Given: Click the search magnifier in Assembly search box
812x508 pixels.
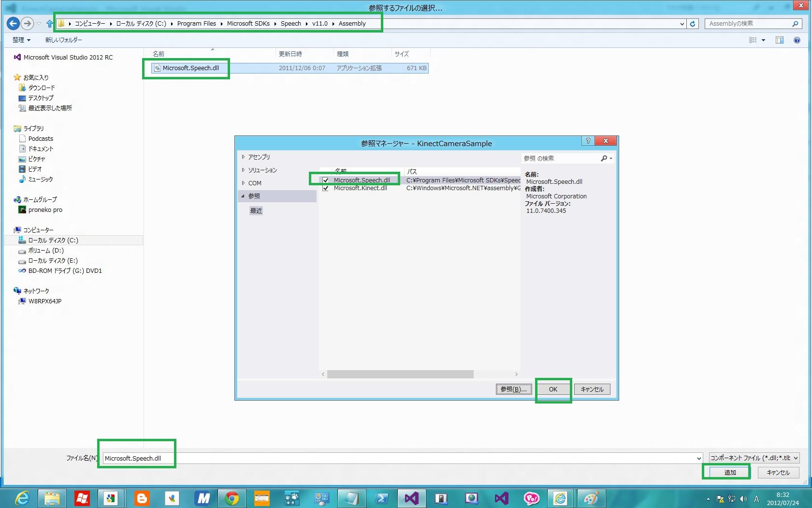Looking at the screenshot, I should tap(795, 23).
